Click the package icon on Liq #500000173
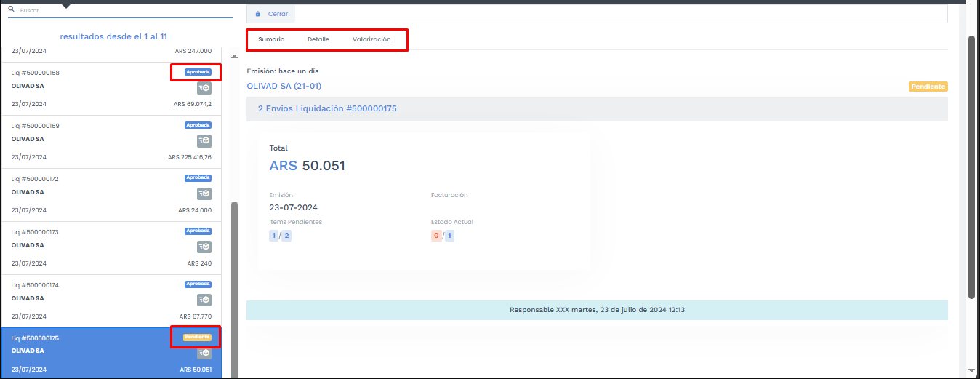The width and height of the screenshot is (980, 379). pos(204,247)
